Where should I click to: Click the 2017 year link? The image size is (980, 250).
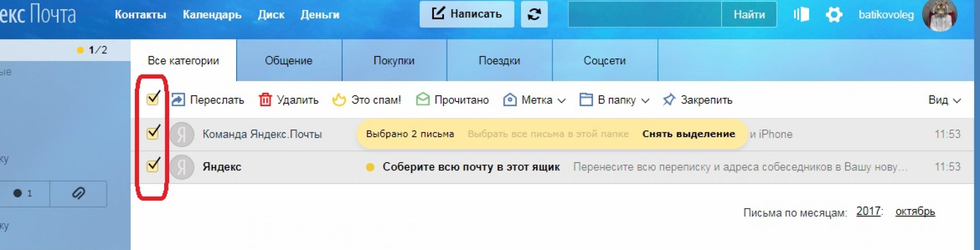click(x=868, y=211)
